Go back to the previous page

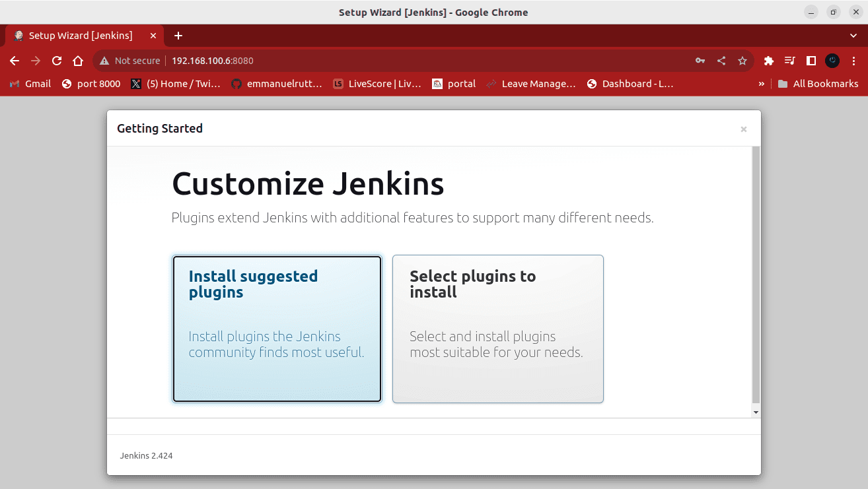(15, 61)
